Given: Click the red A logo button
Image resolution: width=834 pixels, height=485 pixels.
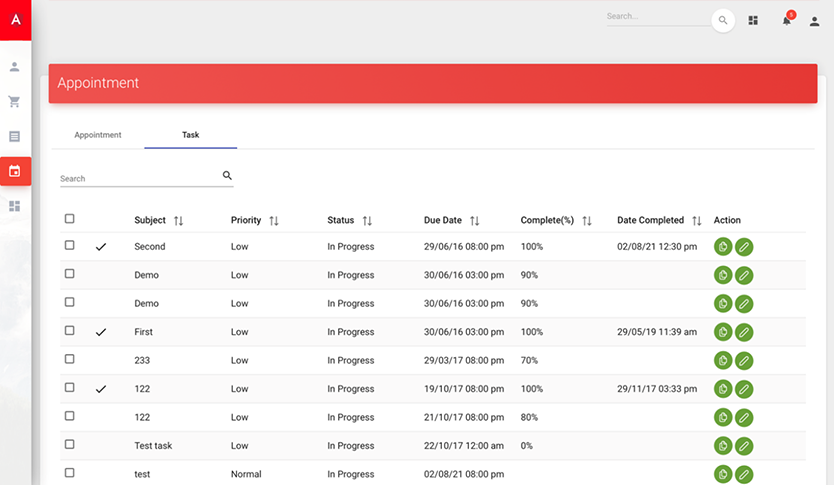Looking at the screenshot, I should tap(15, 20).
